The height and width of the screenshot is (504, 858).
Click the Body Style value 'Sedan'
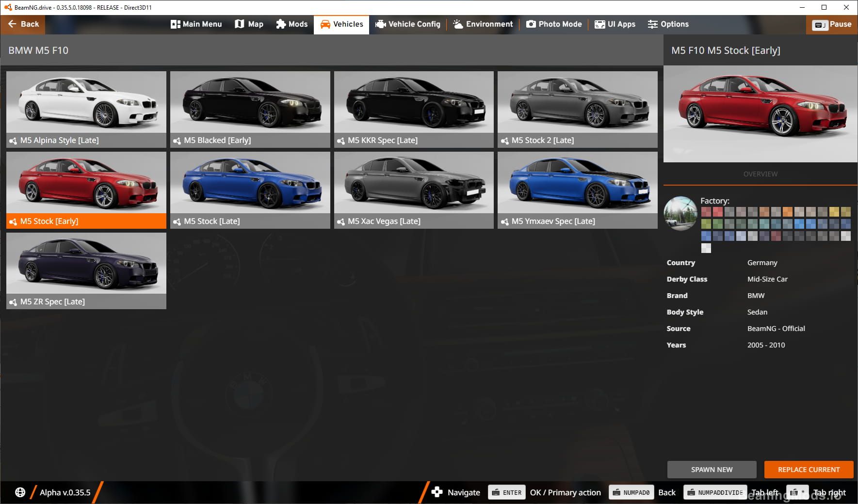757,312
